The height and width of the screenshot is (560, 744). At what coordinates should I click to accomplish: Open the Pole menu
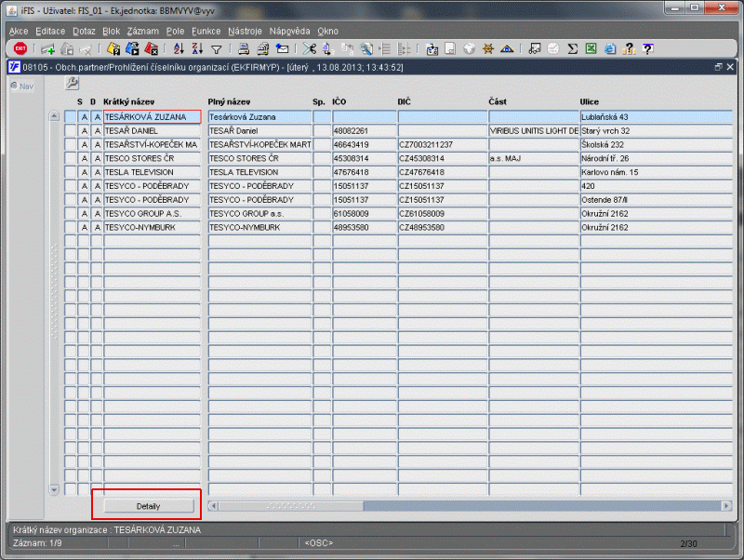tap(175, 32)
